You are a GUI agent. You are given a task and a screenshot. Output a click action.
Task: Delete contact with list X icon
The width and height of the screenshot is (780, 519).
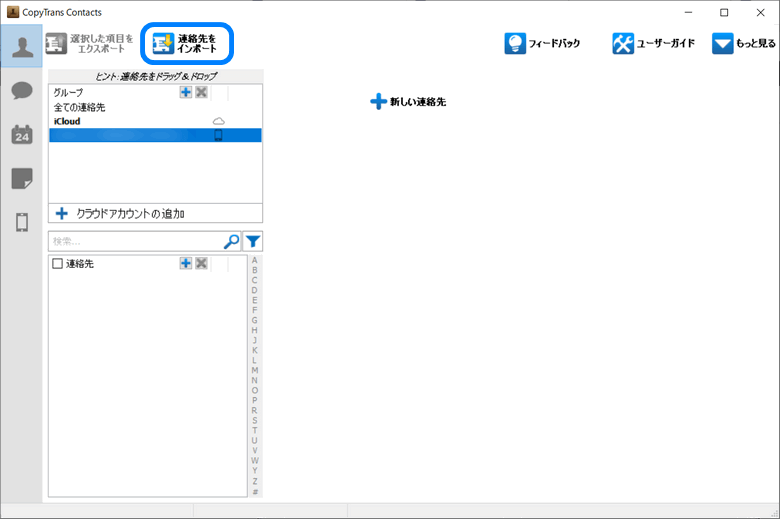click(201, 263)
